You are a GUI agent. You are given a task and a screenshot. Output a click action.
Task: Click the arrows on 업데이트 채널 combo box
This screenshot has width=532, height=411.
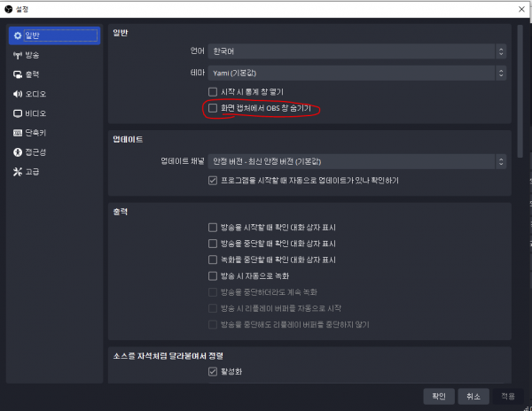click(501, 161)
